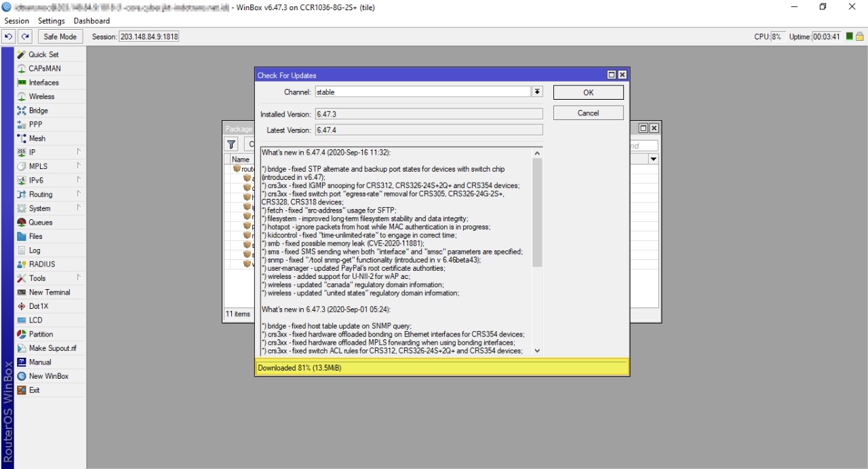The image size is (868, 469).
Task: Expand IP submenu
Action: click(x=79, y=152)
